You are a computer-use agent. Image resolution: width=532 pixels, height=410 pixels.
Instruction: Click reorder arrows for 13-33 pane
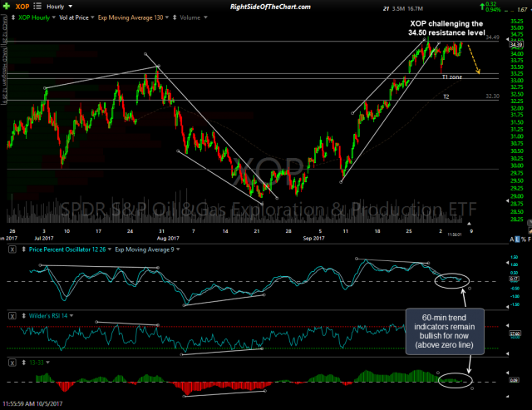click(x=24, y=363)
